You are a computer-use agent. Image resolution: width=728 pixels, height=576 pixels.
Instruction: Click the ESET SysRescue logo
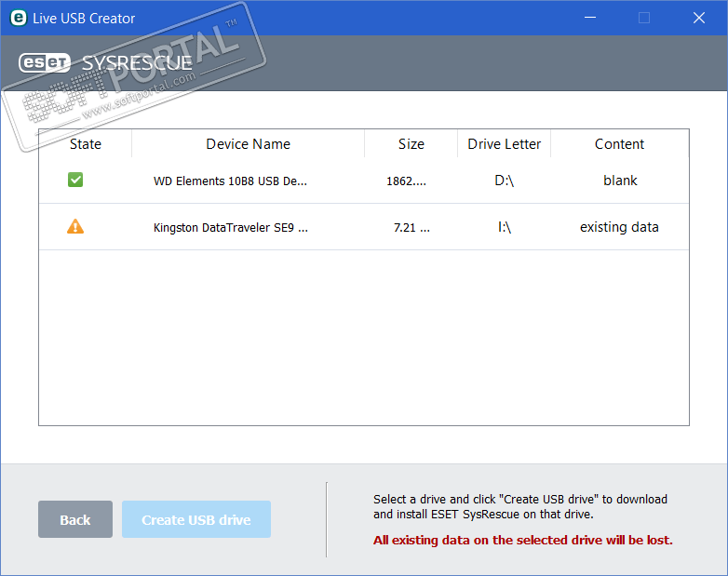click(x=105, y=62)
